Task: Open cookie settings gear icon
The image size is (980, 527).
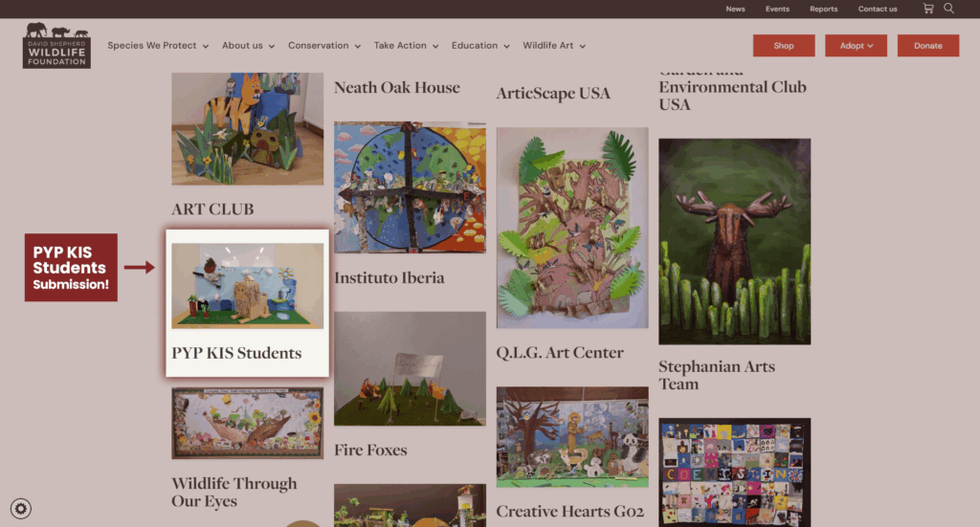Action: pos(21,509)
